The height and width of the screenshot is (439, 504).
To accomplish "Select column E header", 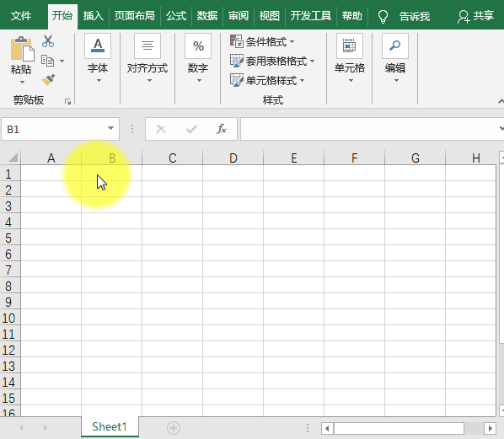I will (x=294, y=158).
